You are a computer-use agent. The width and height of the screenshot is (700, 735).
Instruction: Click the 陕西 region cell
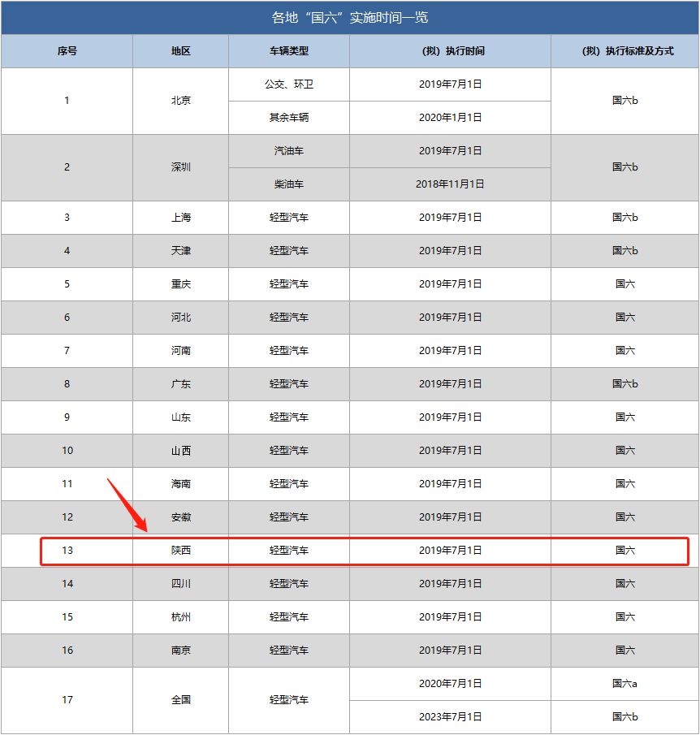(180, 551)
